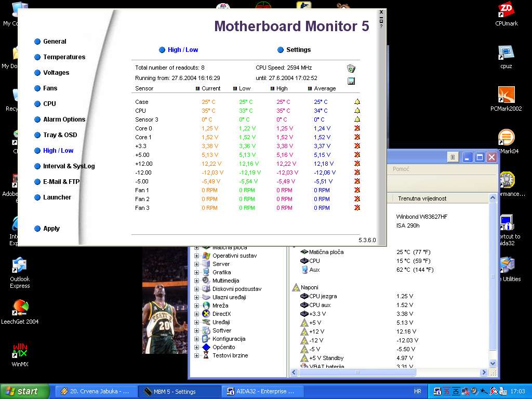Click the save readouts floppy disk icon
Screen dimensions: 532x399
(x=351, y=81)
